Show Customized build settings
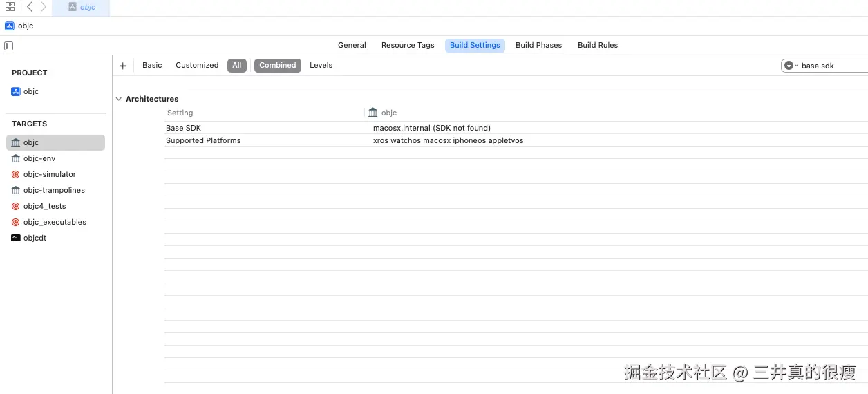 (197, 65)
